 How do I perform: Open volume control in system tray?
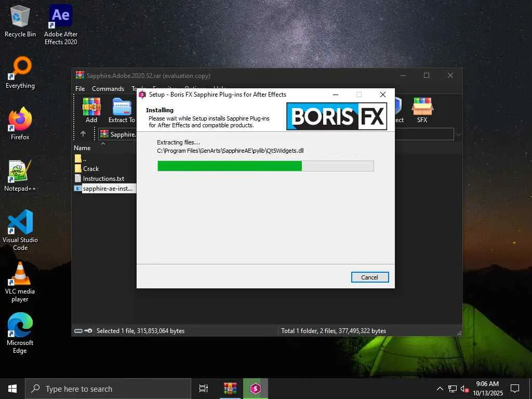pyautogui.click(x=464, y=389)
